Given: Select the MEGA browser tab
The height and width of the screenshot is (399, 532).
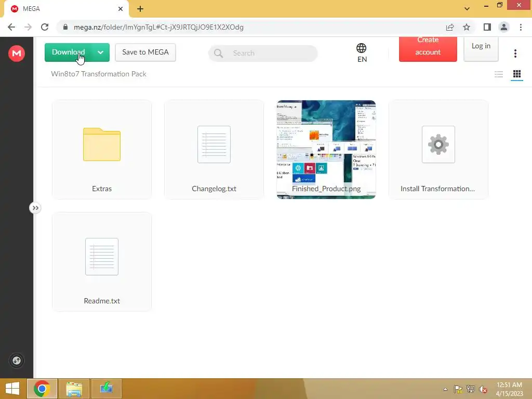Looking at the screenshot, I should click(66, 9).
